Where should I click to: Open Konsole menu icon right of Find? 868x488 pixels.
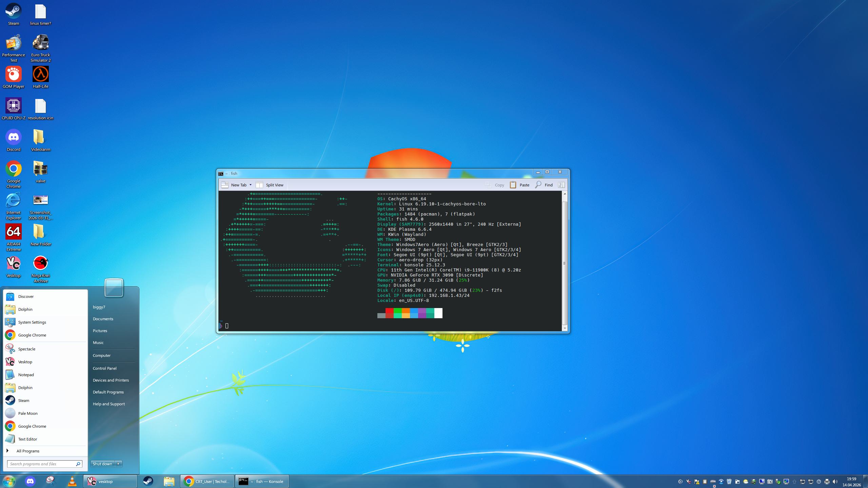[x=561, y=185]
